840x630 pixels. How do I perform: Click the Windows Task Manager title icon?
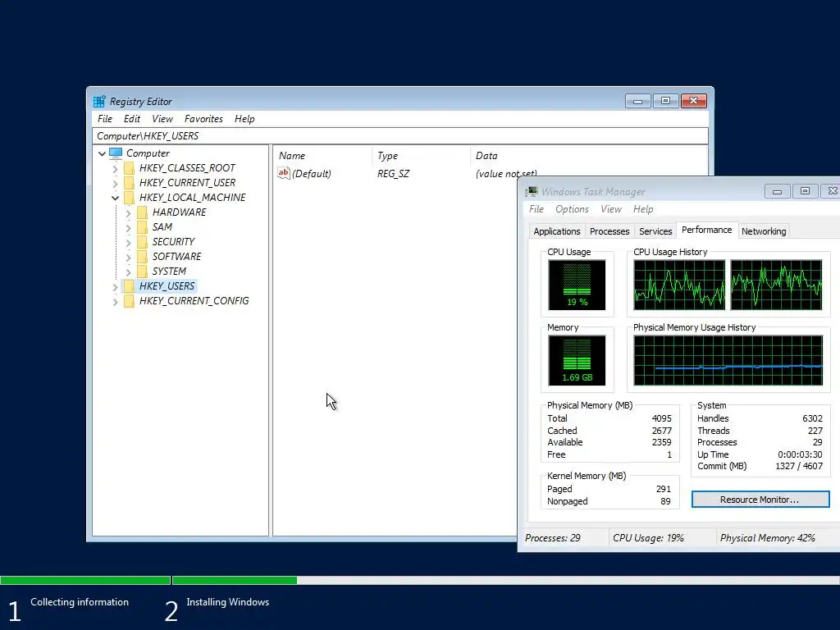(x=532, y=191)
